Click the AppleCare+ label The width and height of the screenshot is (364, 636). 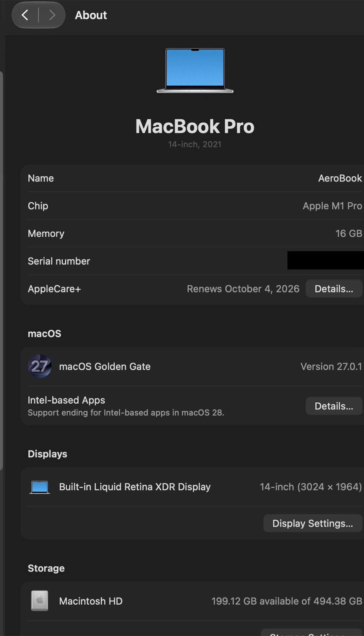click(54, 289)
